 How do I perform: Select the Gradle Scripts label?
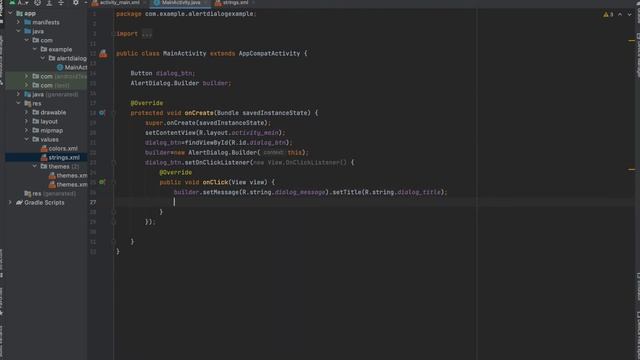(x=44, y=202)
